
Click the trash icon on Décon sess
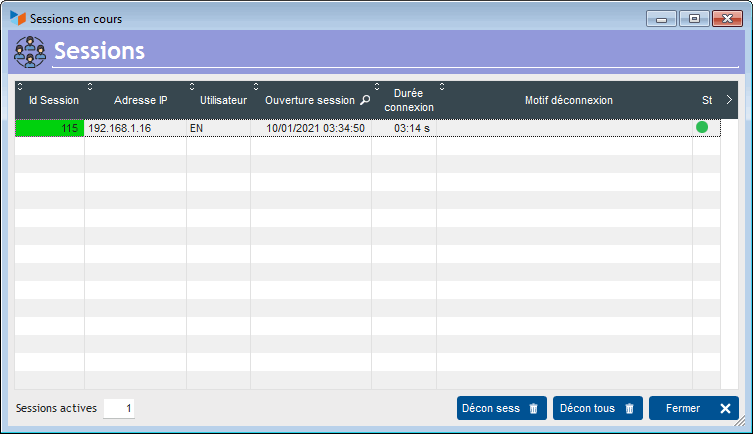click(533, 408)
